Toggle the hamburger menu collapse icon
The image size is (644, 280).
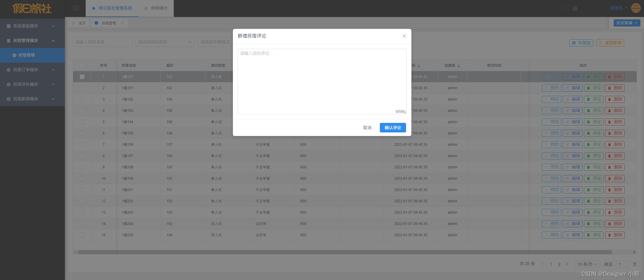coord(76,8)
